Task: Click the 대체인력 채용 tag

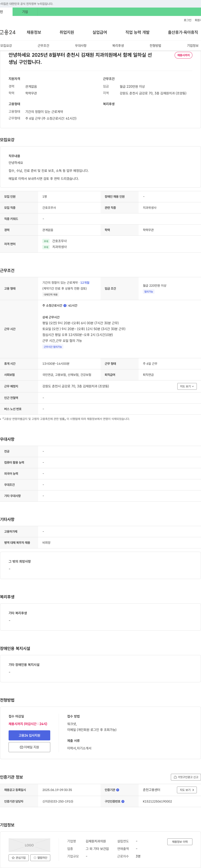Action: tap(51, 294)
